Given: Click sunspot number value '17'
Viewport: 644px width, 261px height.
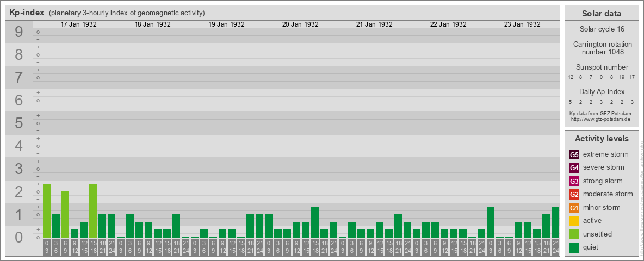Looking at the screenshot, I should [632, 77].
